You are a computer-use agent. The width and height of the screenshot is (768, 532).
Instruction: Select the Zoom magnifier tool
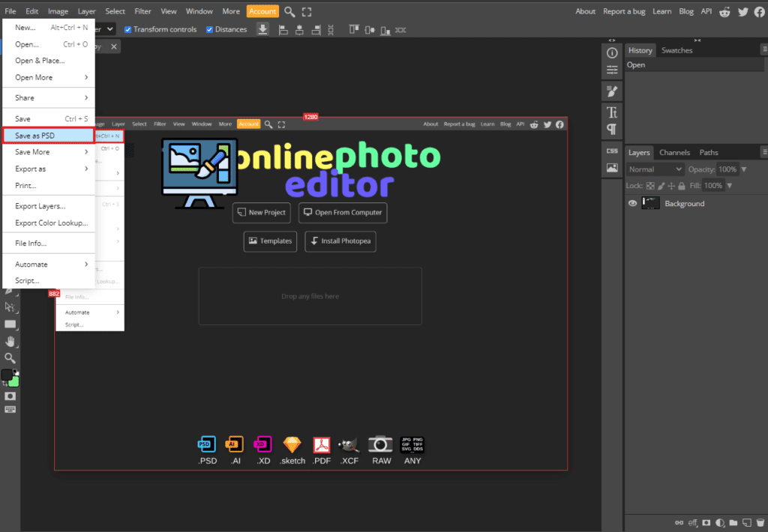tap(10, 358)
